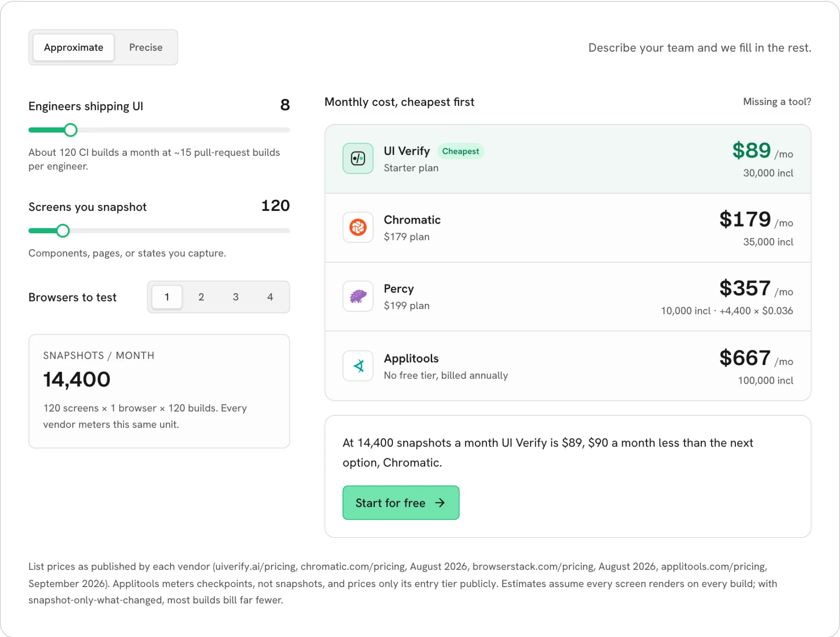Click '10,000 incl · +4,400 × $0.036' text
840x637 pixels.
[727, 311]
